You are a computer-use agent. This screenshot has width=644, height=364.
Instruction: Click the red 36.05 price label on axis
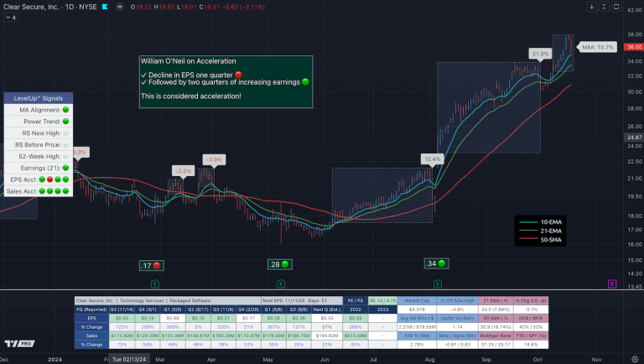coord(632,48)
